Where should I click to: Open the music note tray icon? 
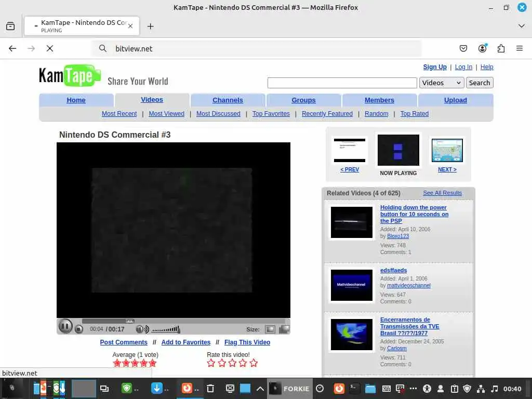coord(495,389)
